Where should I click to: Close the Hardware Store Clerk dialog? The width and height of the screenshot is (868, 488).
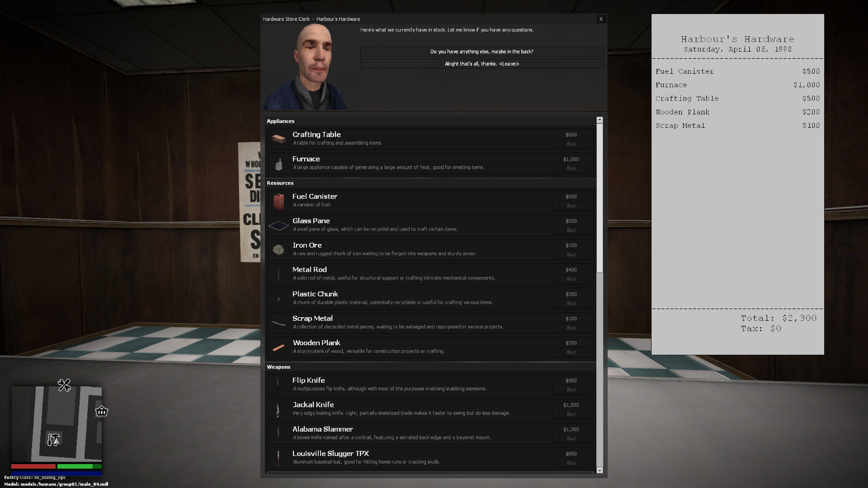pyautogui.click(x=601, y=19)
